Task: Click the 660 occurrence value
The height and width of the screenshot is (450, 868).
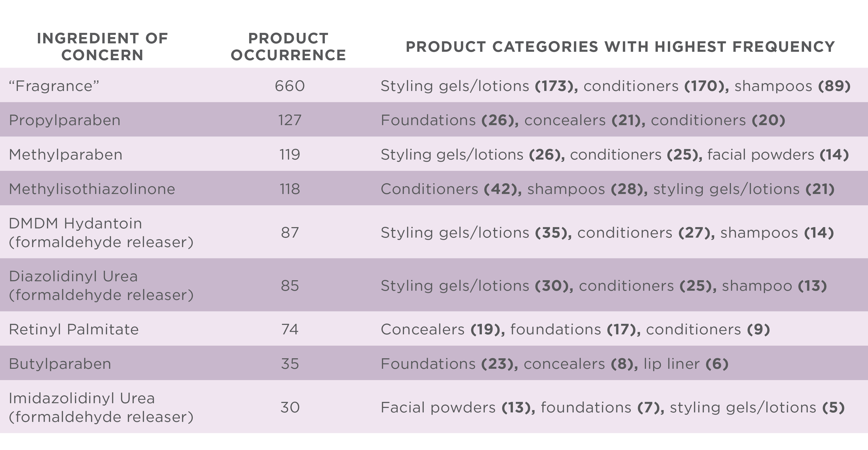Action: tap(290, 86)
